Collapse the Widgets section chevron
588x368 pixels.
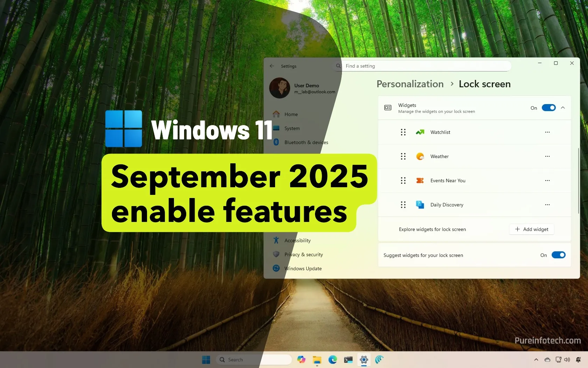pyautogui.click(x=563, y=108)
